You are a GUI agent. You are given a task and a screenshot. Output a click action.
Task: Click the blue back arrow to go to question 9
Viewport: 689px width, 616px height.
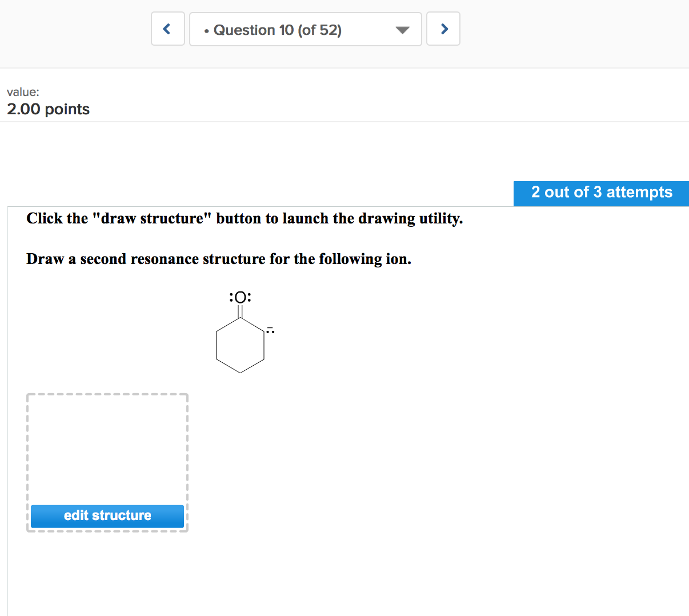click(x=167, y=29)
